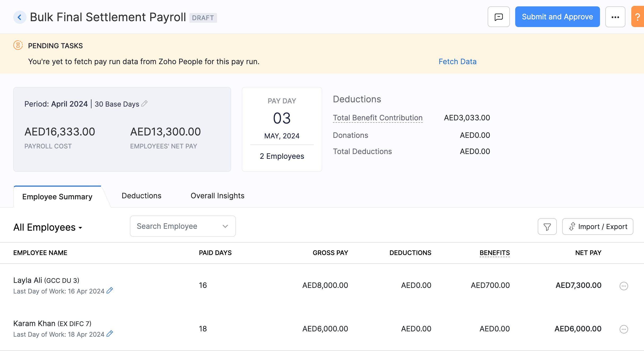
Task: Edit Layla Ali's last day of work
Action: coord(110,291)
